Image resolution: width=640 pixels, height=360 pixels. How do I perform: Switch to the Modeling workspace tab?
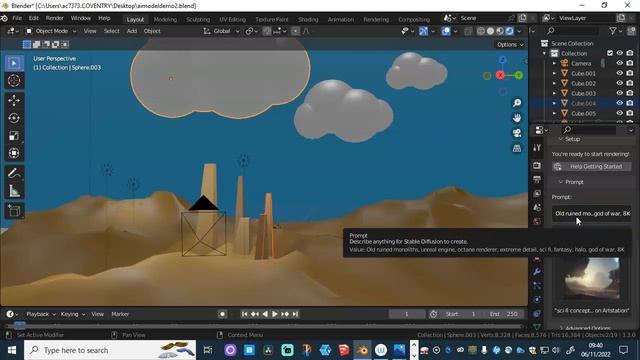165,19
